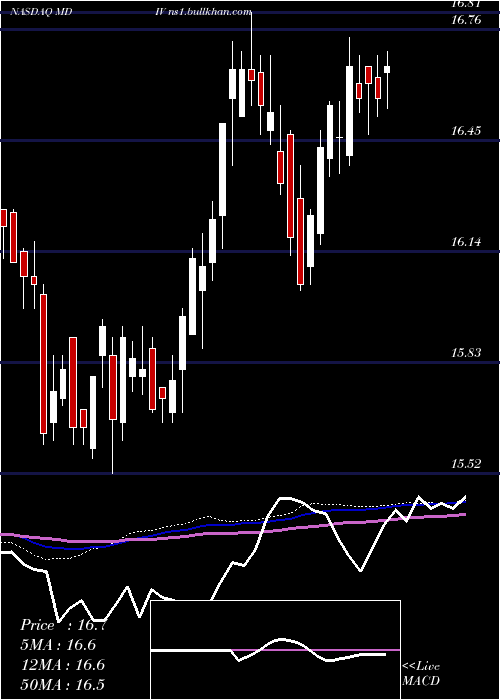Click the 16.76 price axis label
The width and height of the screenshot is (500, 700).
[467, 20]
